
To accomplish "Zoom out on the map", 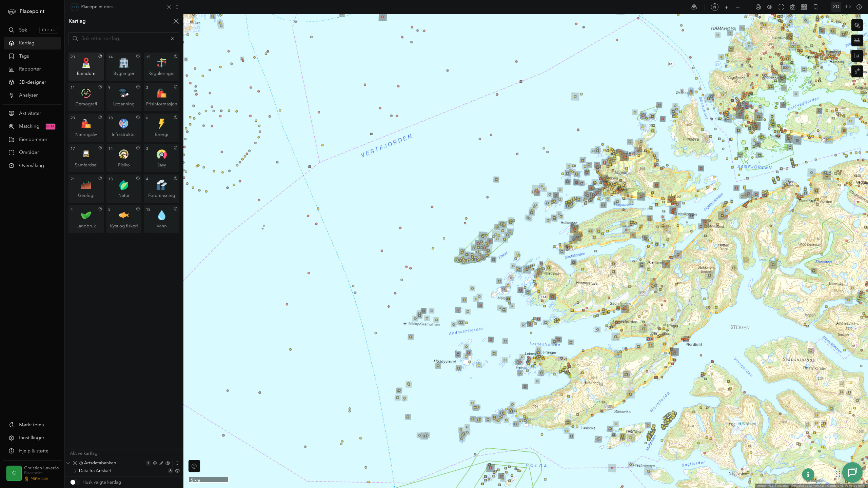I will coord(738,7).
